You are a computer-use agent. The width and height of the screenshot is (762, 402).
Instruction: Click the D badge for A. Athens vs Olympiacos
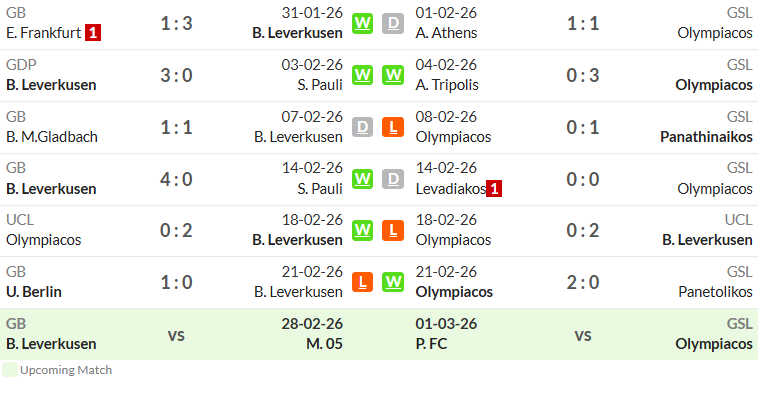coord(393,23)
